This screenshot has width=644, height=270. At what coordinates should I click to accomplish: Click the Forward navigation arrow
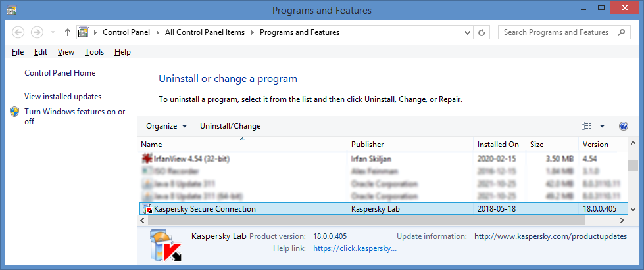pos(37,32)
